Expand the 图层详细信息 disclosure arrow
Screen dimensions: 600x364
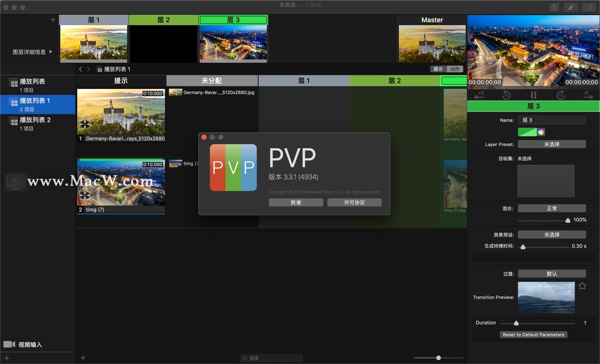coord(50,52)
